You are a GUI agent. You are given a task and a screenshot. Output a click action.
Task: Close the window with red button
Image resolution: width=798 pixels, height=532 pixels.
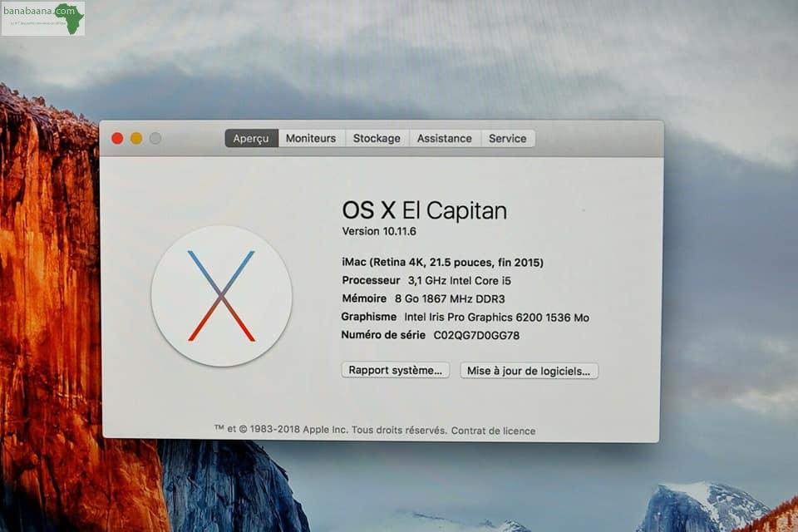(x=117, y=139)
